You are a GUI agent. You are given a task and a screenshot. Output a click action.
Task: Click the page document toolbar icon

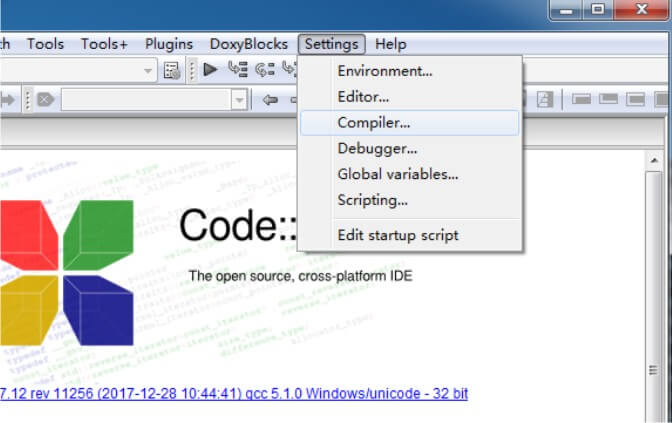pos(544,99)
